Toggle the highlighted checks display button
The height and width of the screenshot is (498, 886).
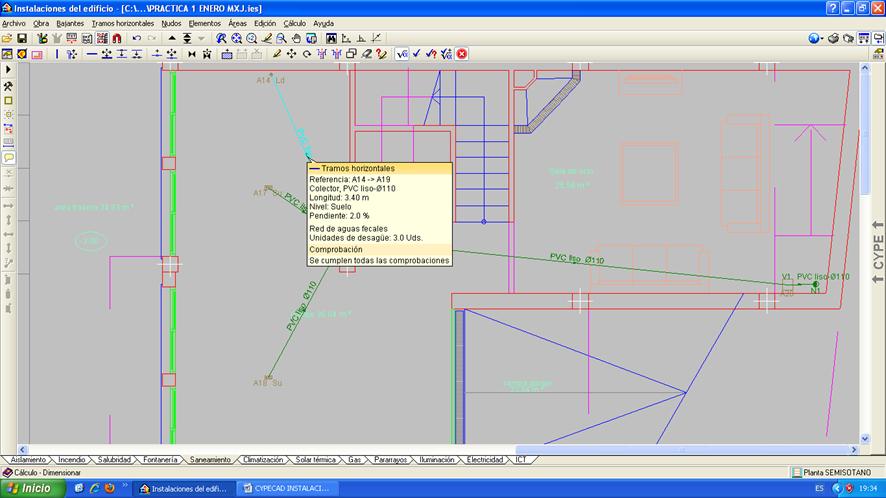[x=402, y=54]
